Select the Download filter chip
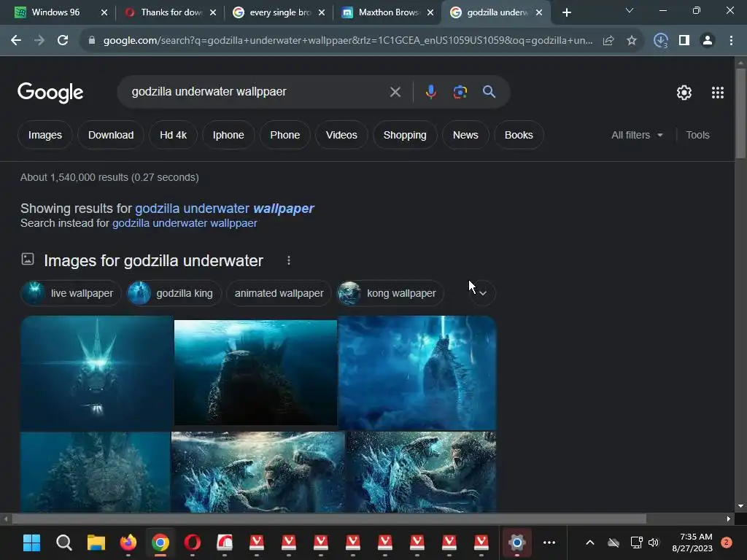The width and height of the screenshot is (747, 560). click(111, 135)
